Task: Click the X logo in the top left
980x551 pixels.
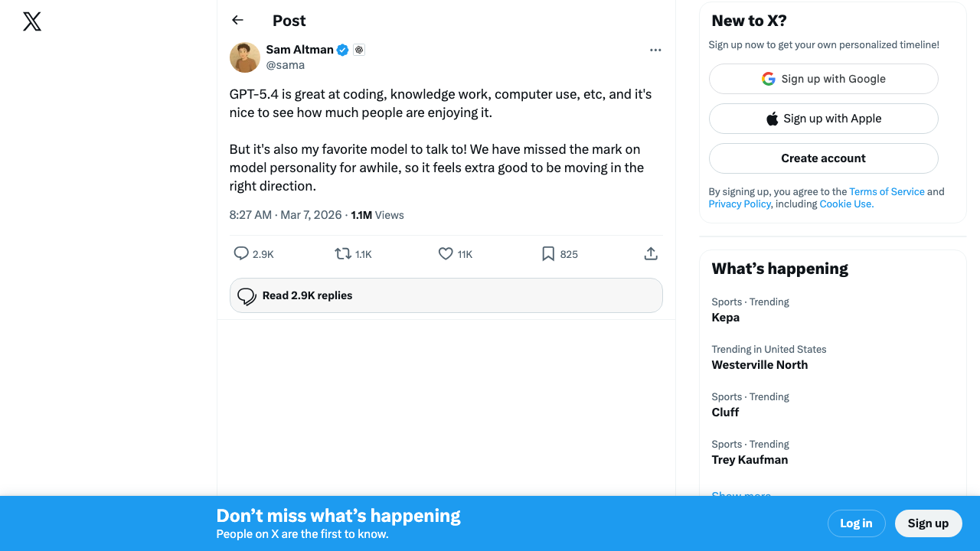Action: (x=31, y=21)
